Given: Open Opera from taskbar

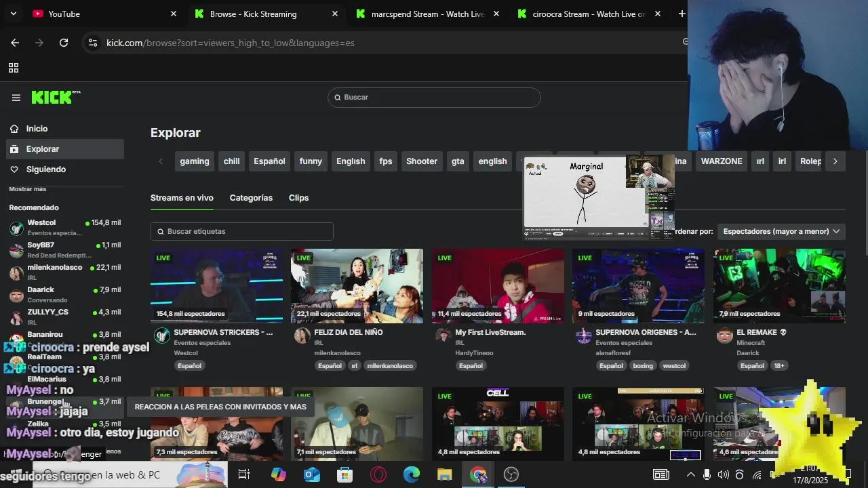Looking at the screenshot, I should coord(378,475).
